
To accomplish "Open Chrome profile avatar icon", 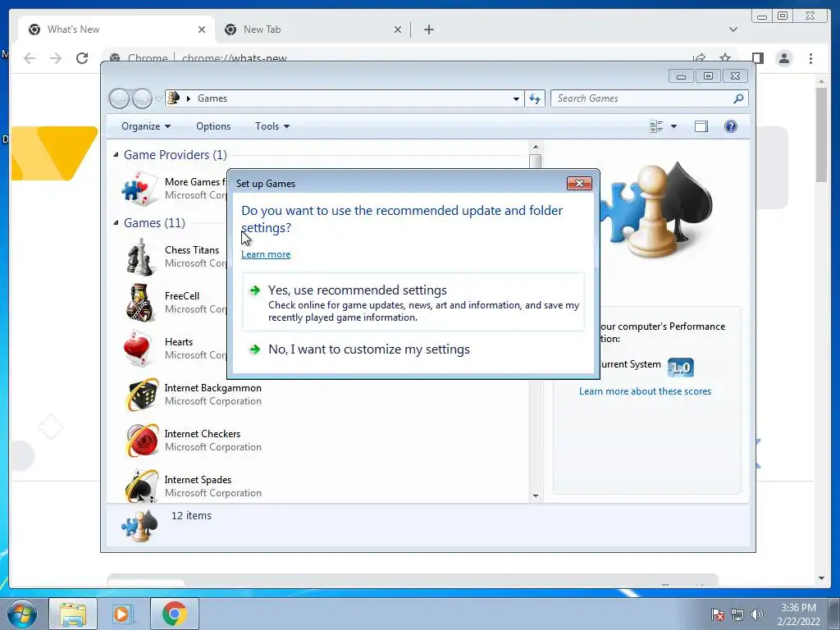I will pos(783,58).
